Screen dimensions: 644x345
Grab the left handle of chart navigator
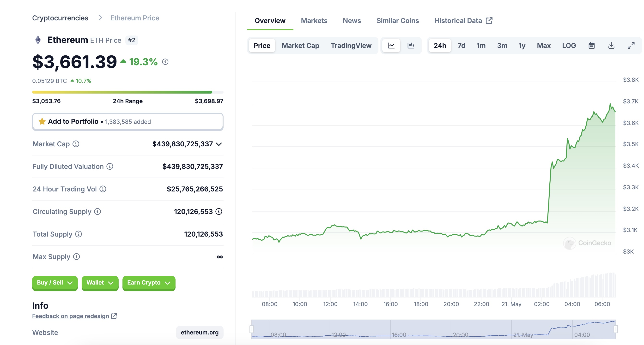pos(251,329)
